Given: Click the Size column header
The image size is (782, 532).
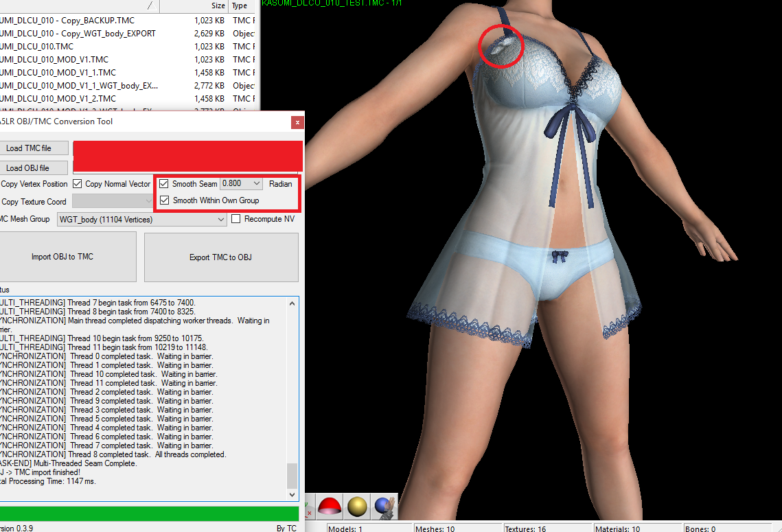Looking at the screenshot, I should pyautogui.click(x=218, y=5).
